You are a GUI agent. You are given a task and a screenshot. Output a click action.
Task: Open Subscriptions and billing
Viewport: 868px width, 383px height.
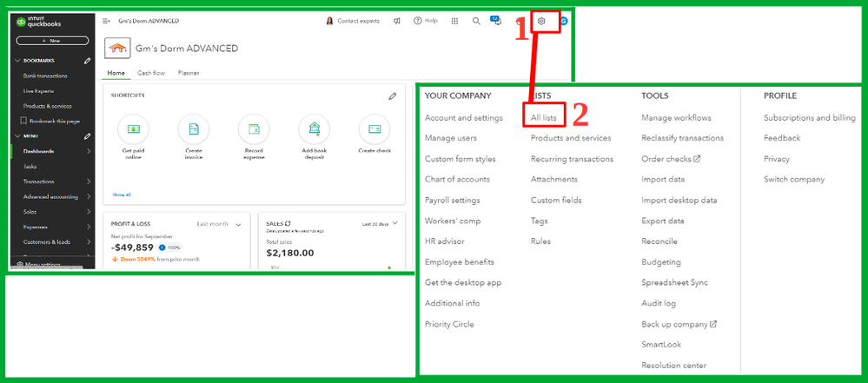[809, 118]
